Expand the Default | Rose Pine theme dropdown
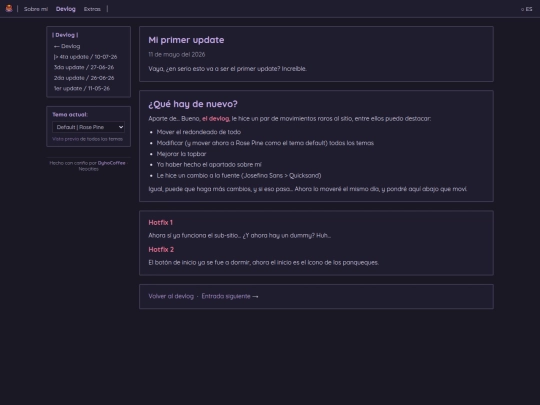The height and width of the screenshot is (405, 540). pyautogui.click(x=88, y=127)
